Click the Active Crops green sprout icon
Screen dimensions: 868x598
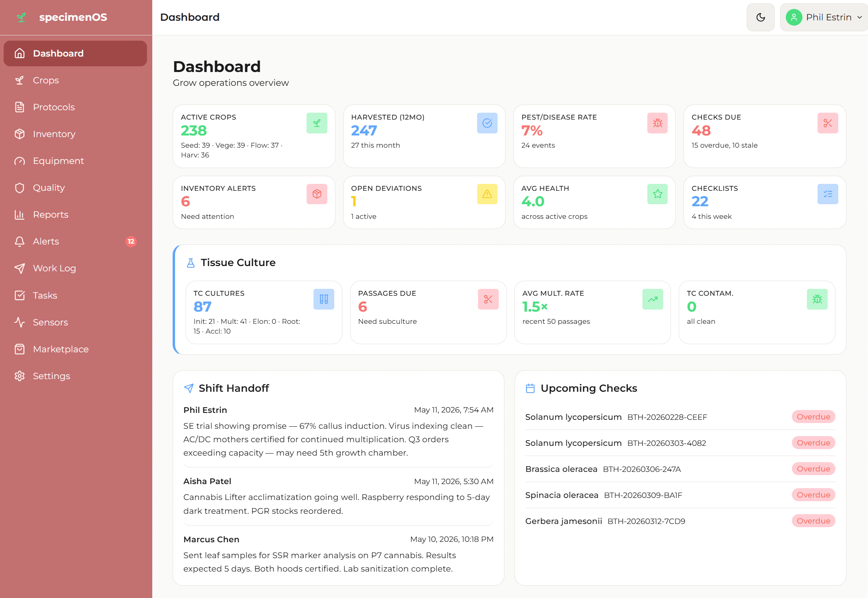click(317, 123)
